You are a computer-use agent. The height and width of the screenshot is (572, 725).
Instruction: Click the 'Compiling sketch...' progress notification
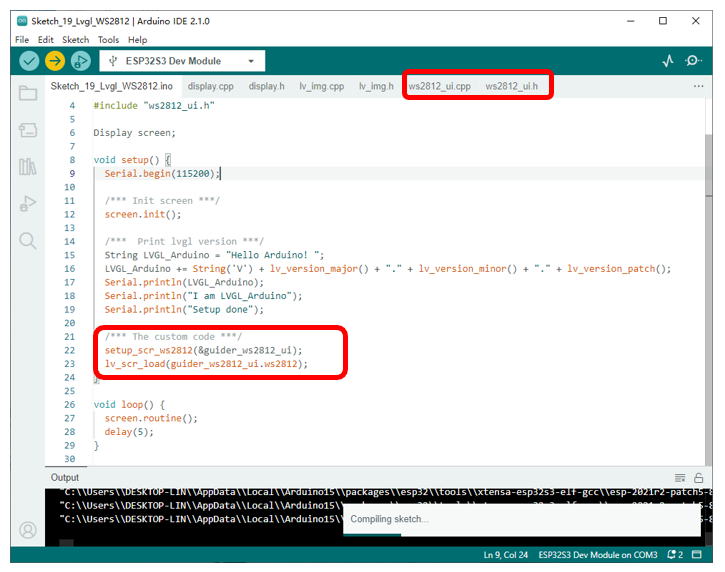coord(522,519)
